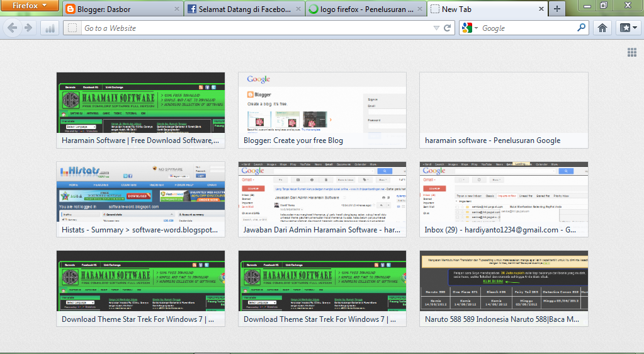The image size is (644, 354).
Task: Click the bar-chart stats toolbar icon
Action: click(50, 28)
